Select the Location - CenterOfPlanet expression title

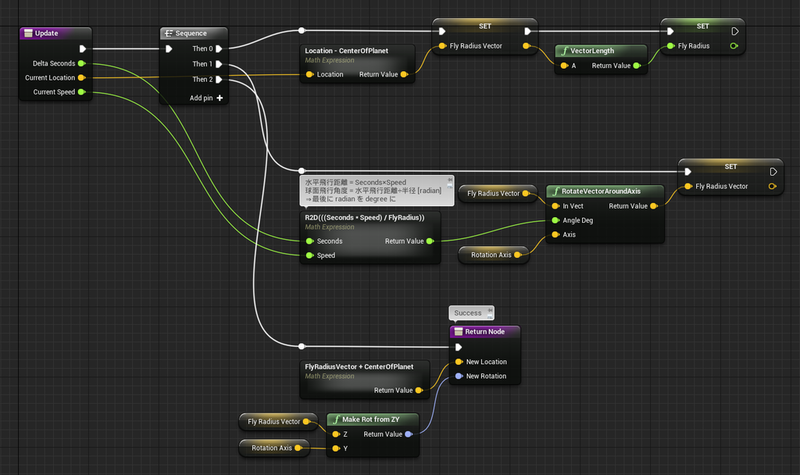click(x=346, y=51)
